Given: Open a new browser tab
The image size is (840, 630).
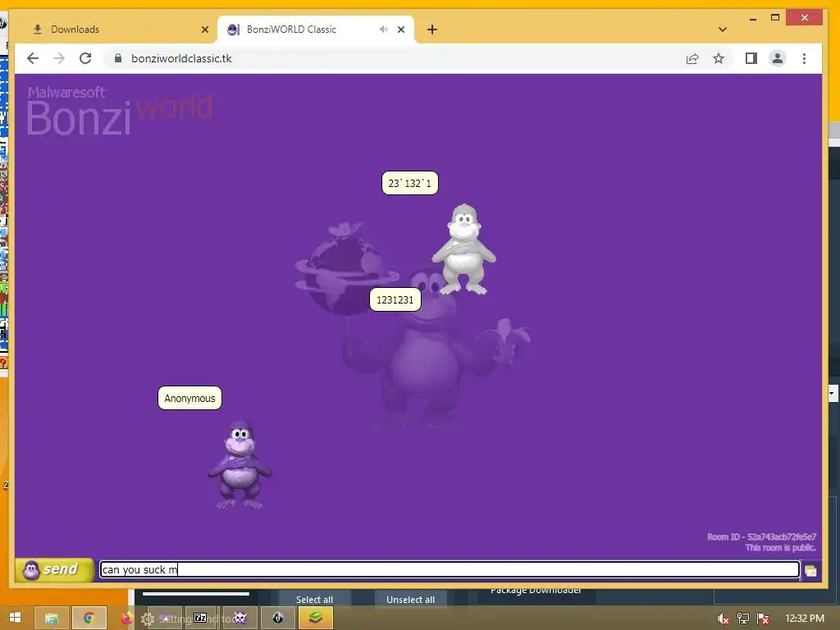Looking at the screenshot, I should point(432,30).
